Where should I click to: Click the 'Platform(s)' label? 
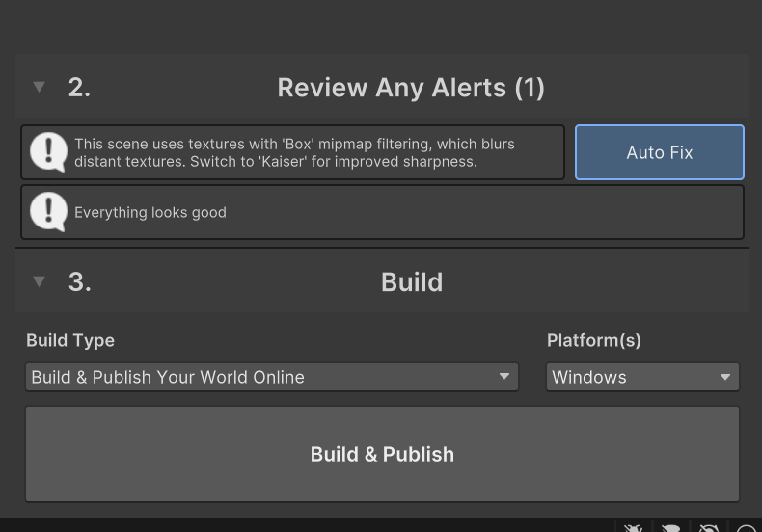(594, 341)
